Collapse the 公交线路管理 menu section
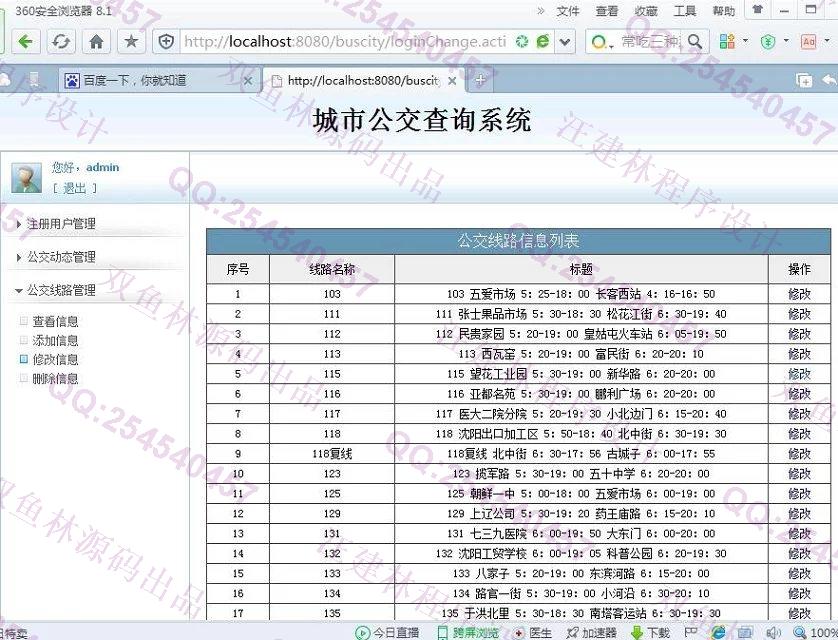This screenshot has height=640, width=838. pos(61,290)
